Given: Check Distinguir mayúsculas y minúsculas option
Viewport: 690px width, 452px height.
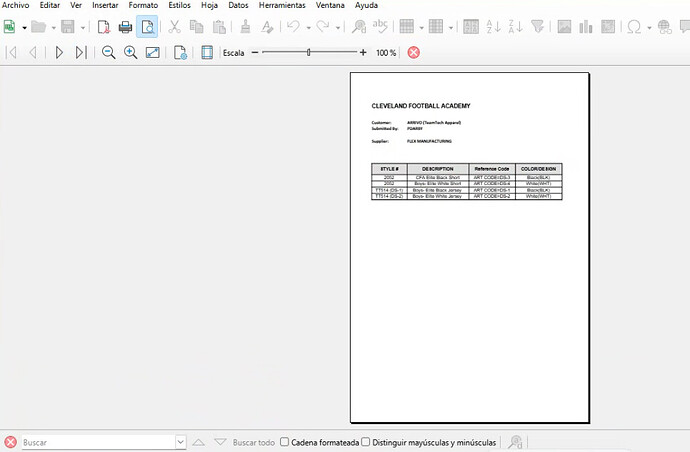Looking at the screenshot, I should click(x=366, y=442).
